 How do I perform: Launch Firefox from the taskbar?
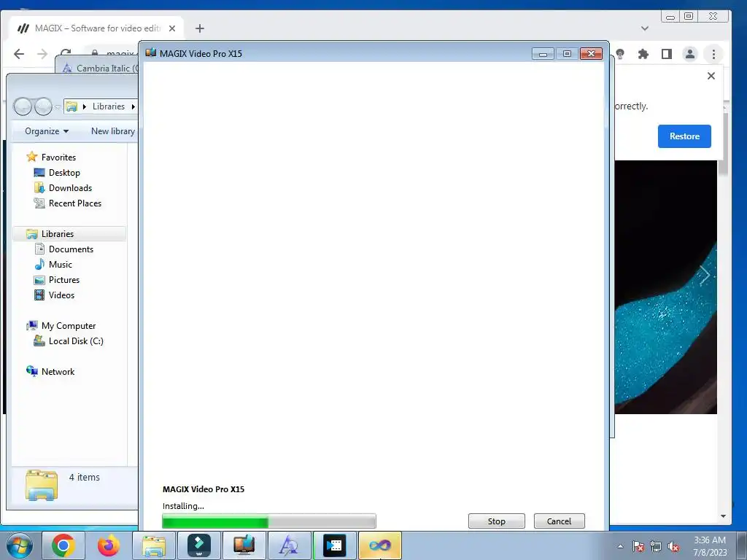pos(109,545)
